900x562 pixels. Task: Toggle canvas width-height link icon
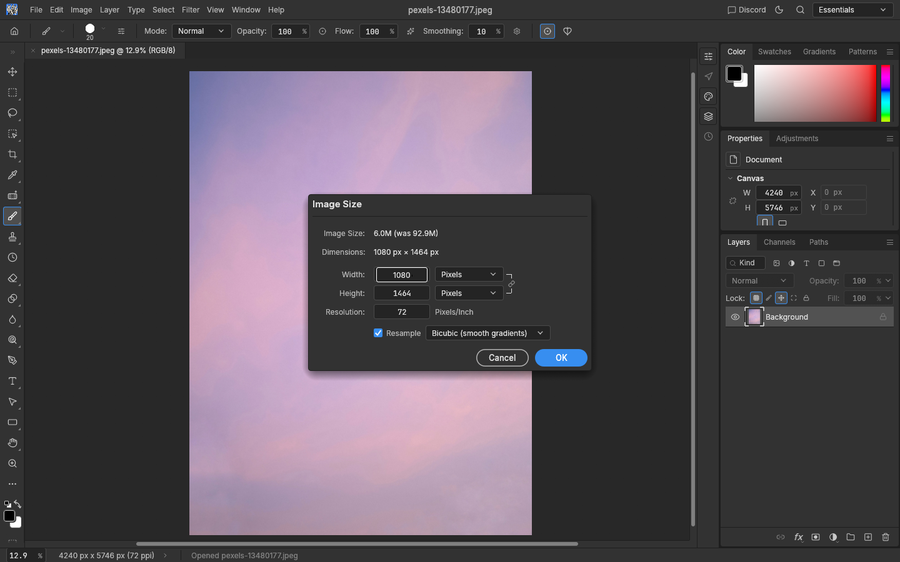coord(733,201)
